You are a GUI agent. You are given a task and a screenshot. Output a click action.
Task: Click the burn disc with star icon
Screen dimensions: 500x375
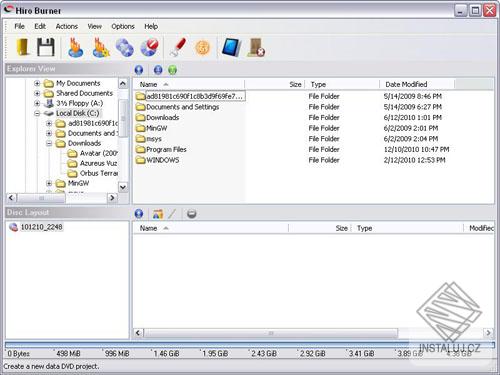click(x=100, y=47)
